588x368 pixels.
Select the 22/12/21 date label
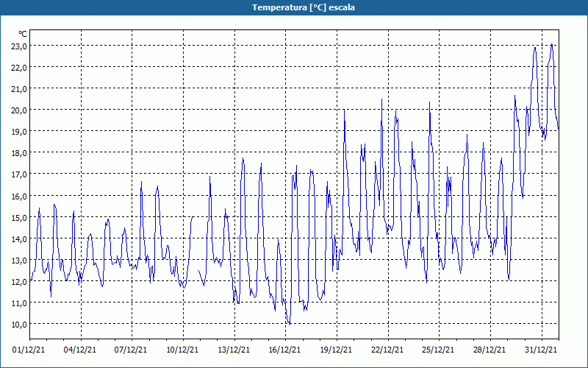point(387,350)
